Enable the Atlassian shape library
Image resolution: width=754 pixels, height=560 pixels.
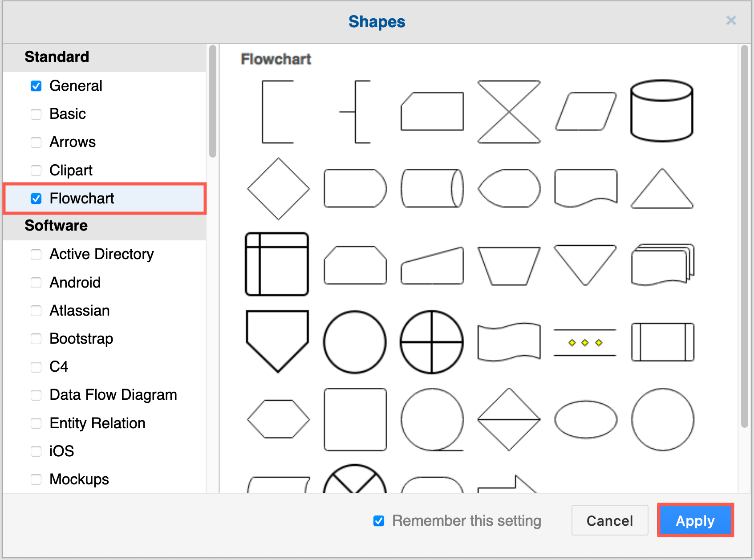[x=36, y=311]
